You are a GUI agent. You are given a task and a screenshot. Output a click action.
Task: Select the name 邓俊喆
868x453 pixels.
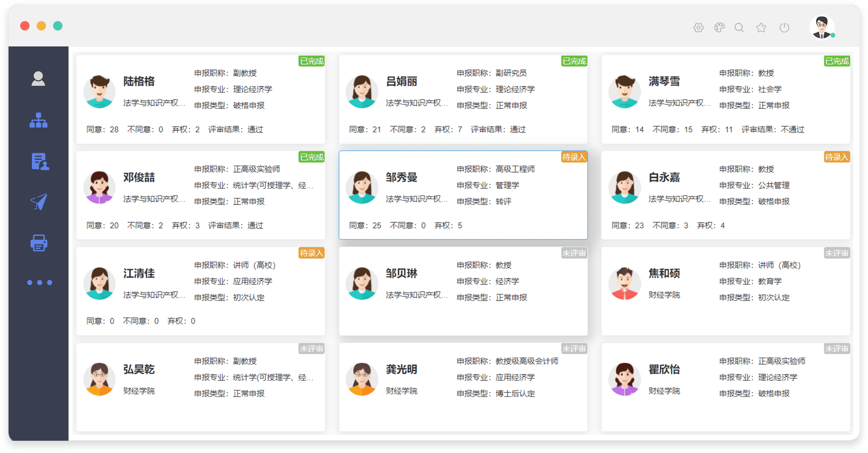coord(139,177)
